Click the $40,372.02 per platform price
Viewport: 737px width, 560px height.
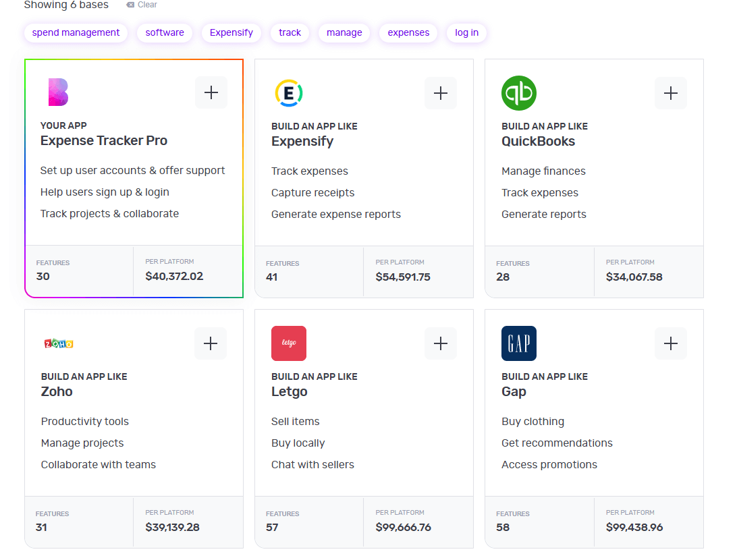click(x=174, y=276)
